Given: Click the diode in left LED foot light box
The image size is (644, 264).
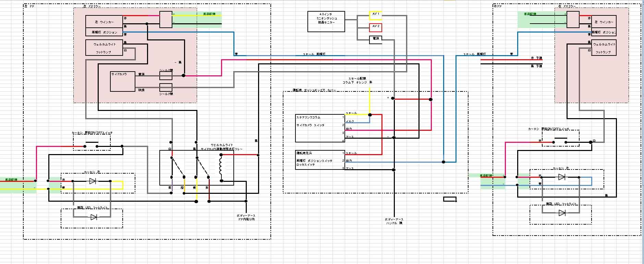Looking at the screenshot, I should click(x=93, y=217).
